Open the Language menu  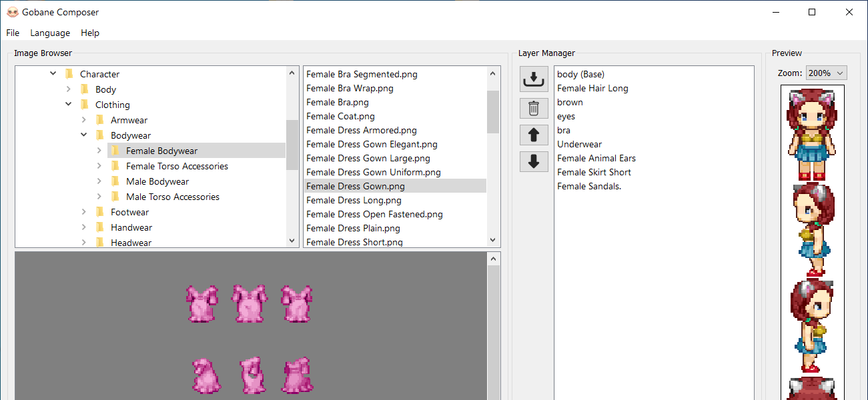pyautogui.click(x=50, y=33)
